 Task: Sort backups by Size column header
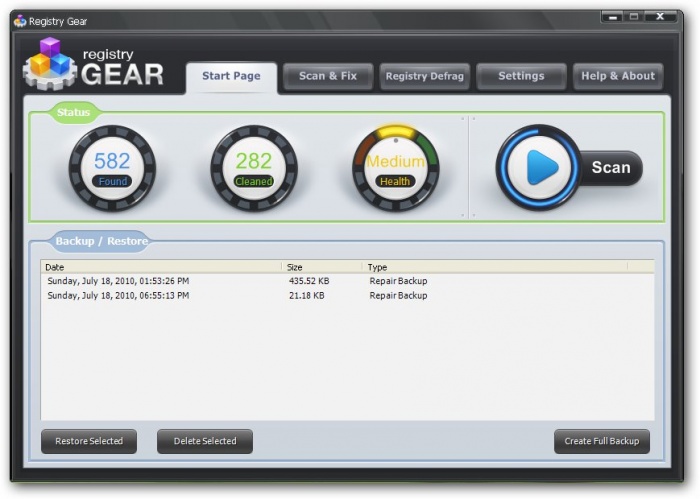pyautogui.click(x=321, y=267)
